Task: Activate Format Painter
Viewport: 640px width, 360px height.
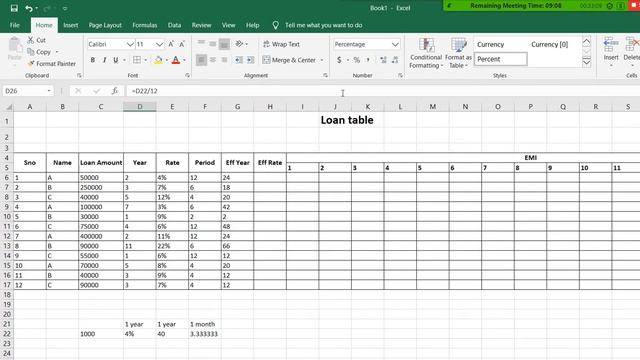Action: (51, 64)
